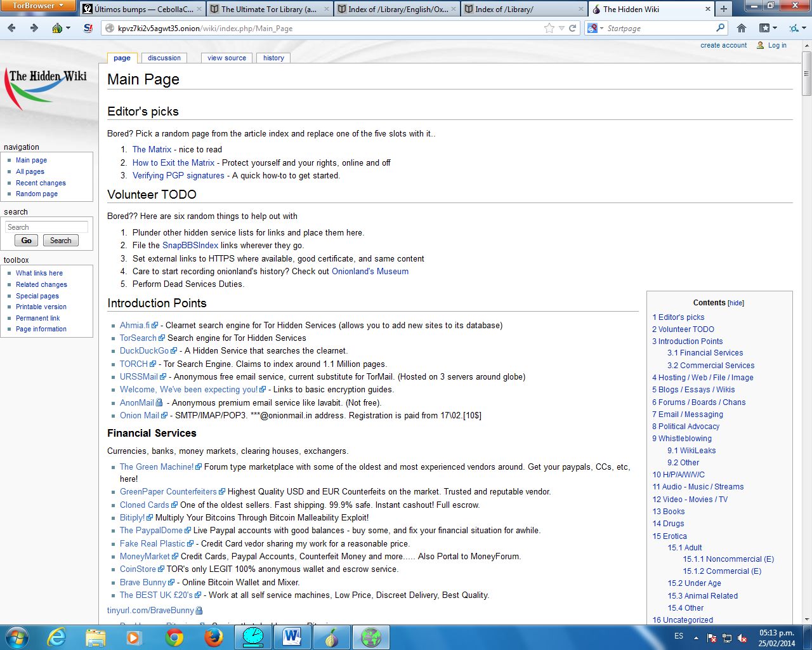
Task: Go to the browser home page icon
Action: (742, 28)
